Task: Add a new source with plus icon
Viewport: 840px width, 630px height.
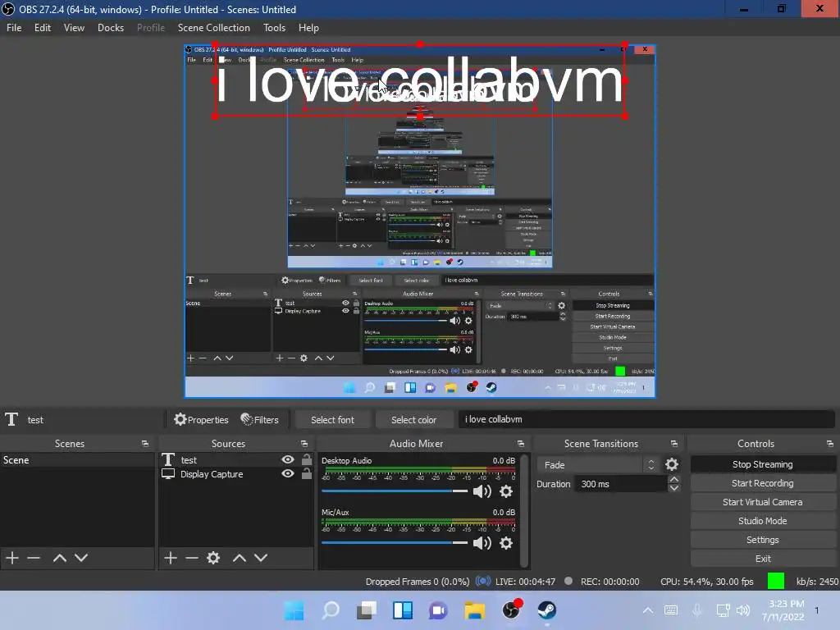Action: (171, 558)
